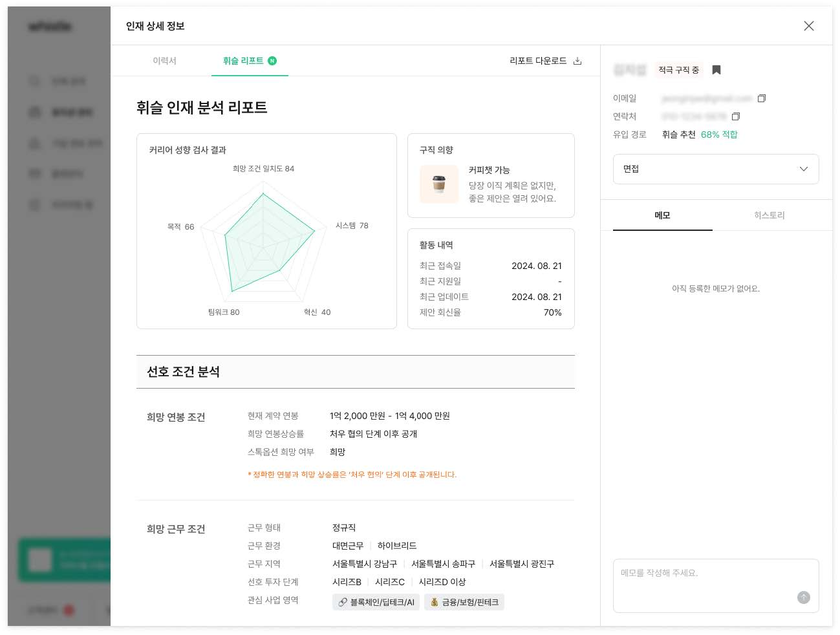Send the memo with the arrow button
840x635 pixels.
803,597
